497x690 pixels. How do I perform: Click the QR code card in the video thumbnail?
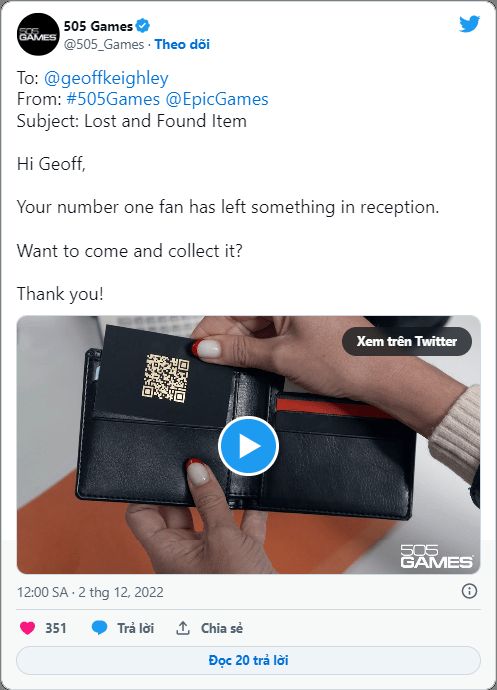coord(165,376)
